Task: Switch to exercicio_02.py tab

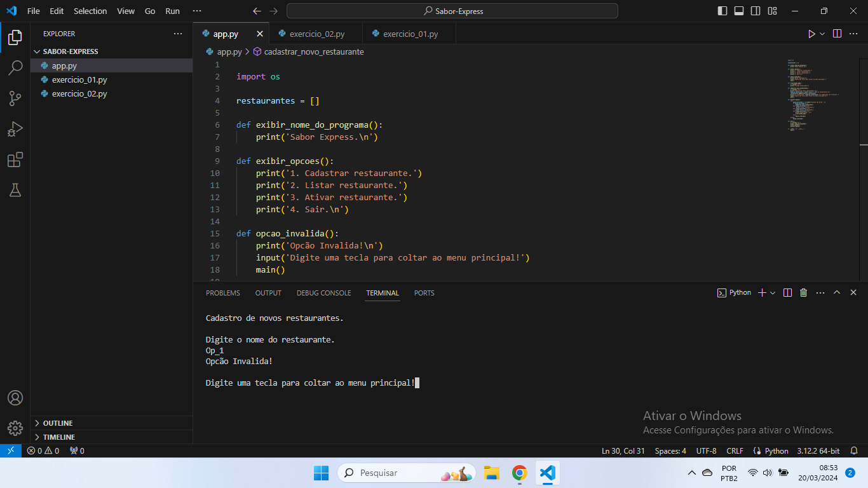Action: coord(316,34)
